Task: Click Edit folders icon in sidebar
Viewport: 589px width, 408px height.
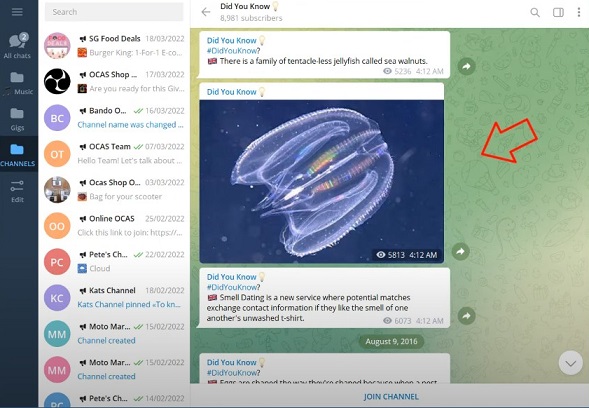Action: point(17,191)
